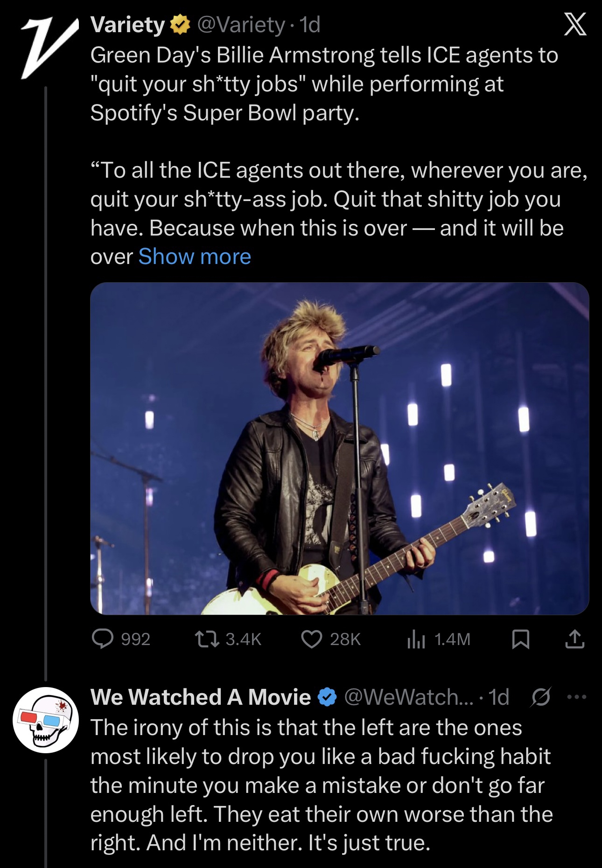Expand tweet text with Show more
The height and width of the screenshot is (868, 602).
[195, 257]
